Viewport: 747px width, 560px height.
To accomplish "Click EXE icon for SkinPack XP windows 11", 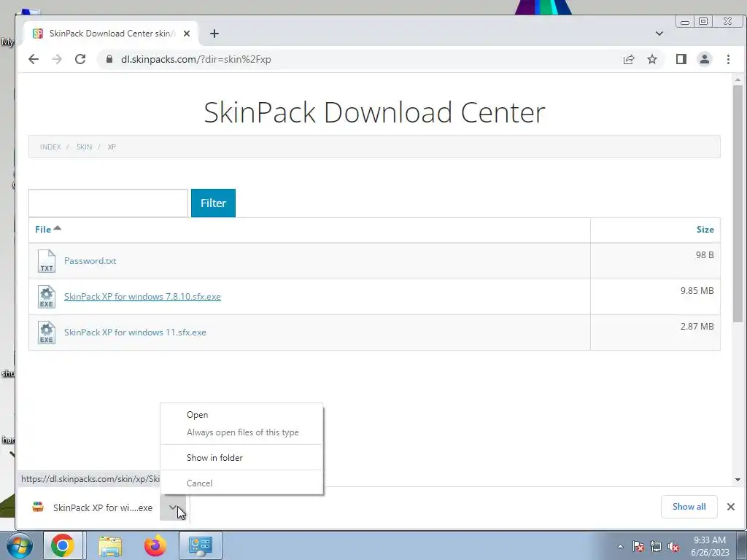I will (x=46, y=332).
